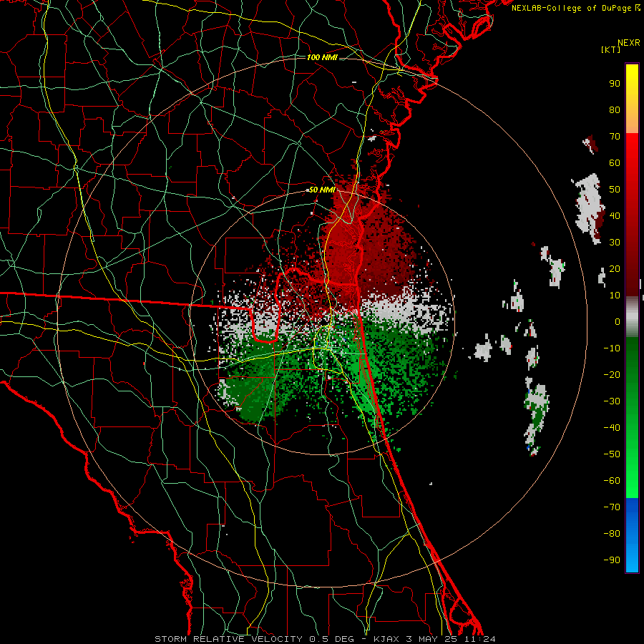The width and height of the screenshot is (644, 644).
Task: Click the "100 NMI" range ring label
Action: [322, 57]
